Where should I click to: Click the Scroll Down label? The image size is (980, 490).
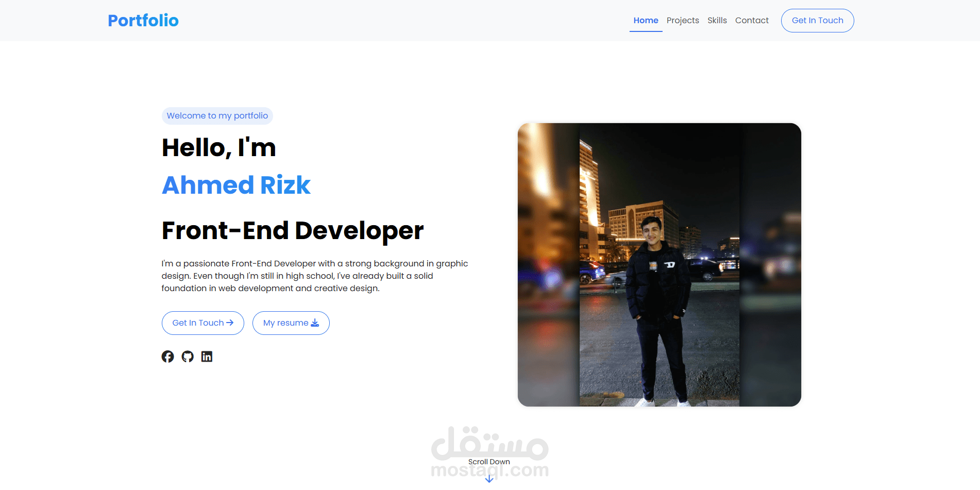[x=488, y=462]
